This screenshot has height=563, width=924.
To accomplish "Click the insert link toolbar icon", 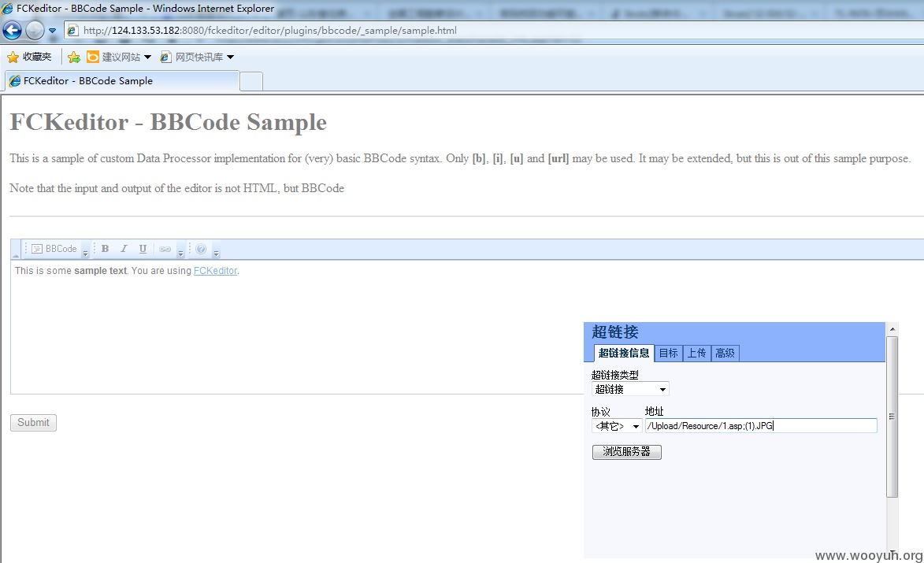I will click(x=165, y=249).
